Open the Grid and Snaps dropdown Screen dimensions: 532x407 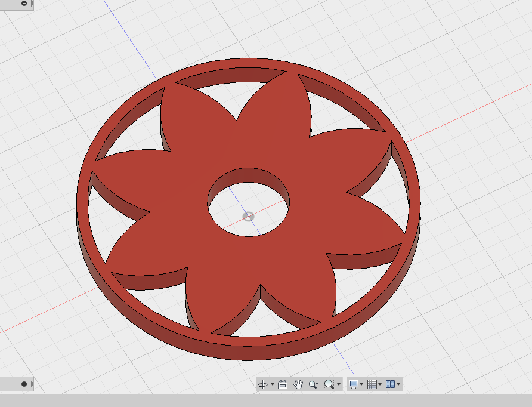380,384
